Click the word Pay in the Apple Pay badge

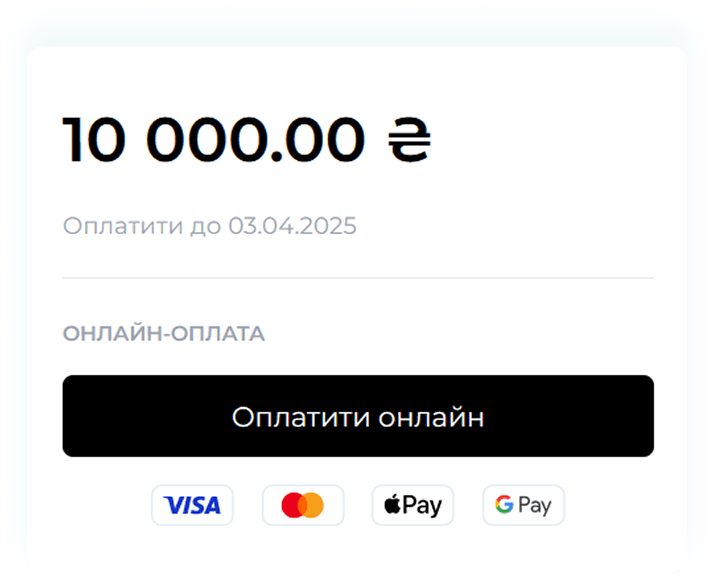(x=422, y=506)
